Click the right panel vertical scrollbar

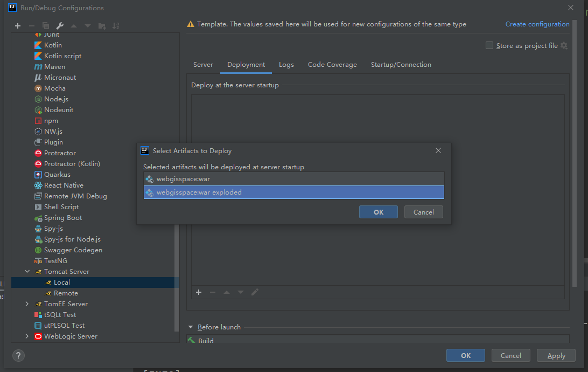tap(574, 154)
